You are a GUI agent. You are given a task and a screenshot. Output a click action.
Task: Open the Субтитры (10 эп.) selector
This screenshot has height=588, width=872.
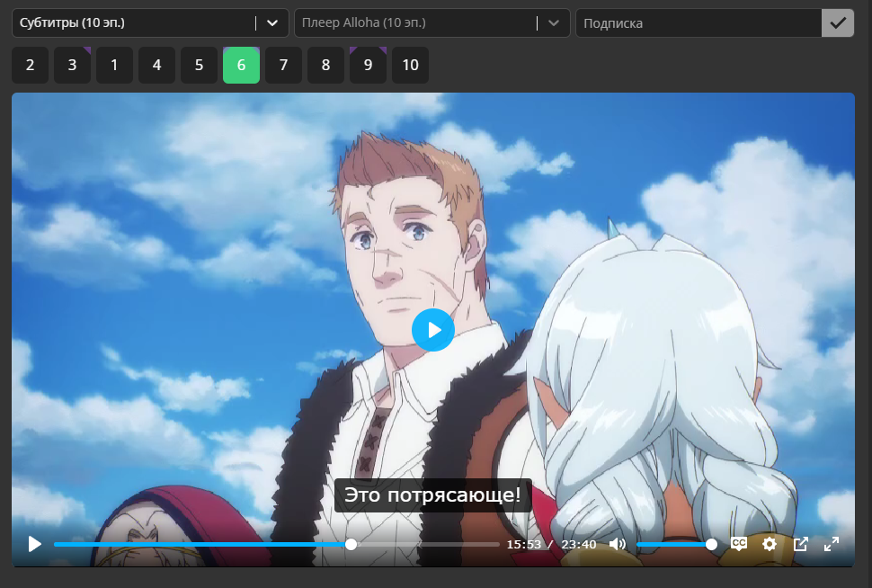click(150, 22)
